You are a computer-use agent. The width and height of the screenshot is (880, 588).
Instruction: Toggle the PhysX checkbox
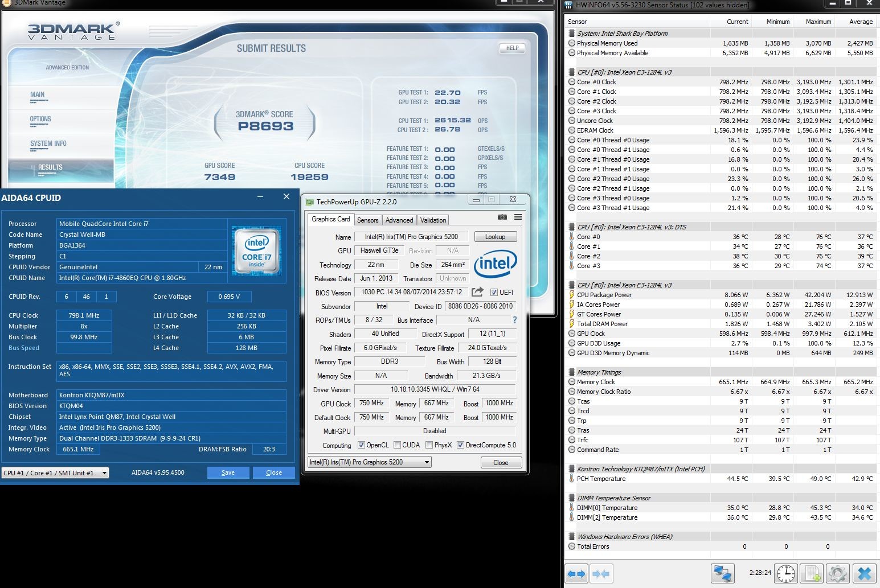[x=428, y=445]
